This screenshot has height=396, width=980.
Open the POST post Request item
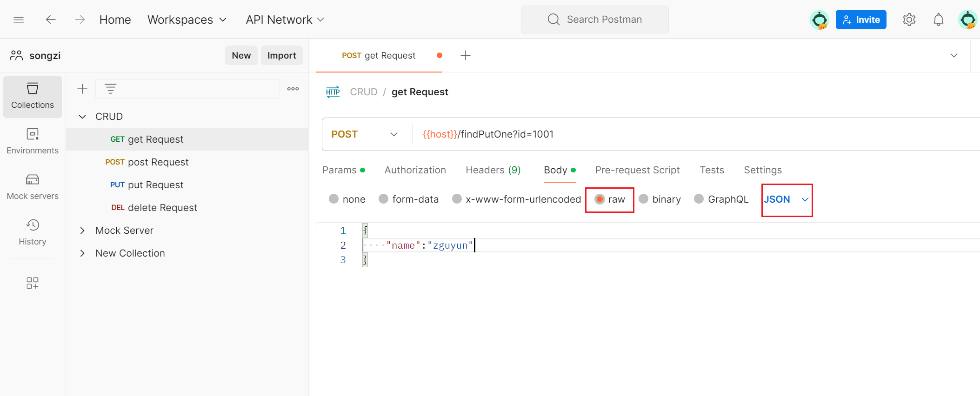coord(187,162)
